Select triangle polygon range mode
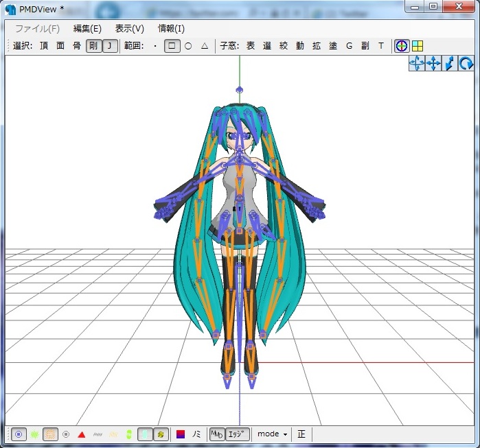 tap(205, 46)
